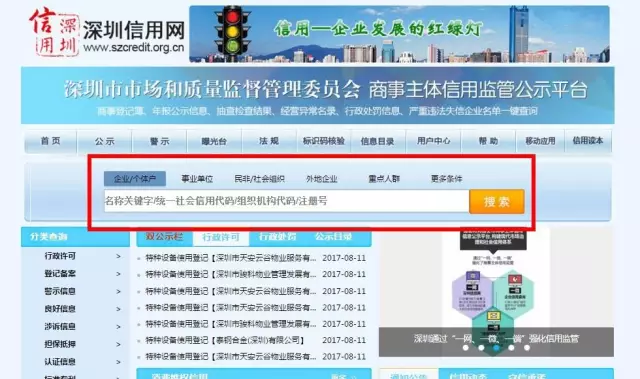
Task: Switch to 外地企业 search tab
Action: pos(322,179)
